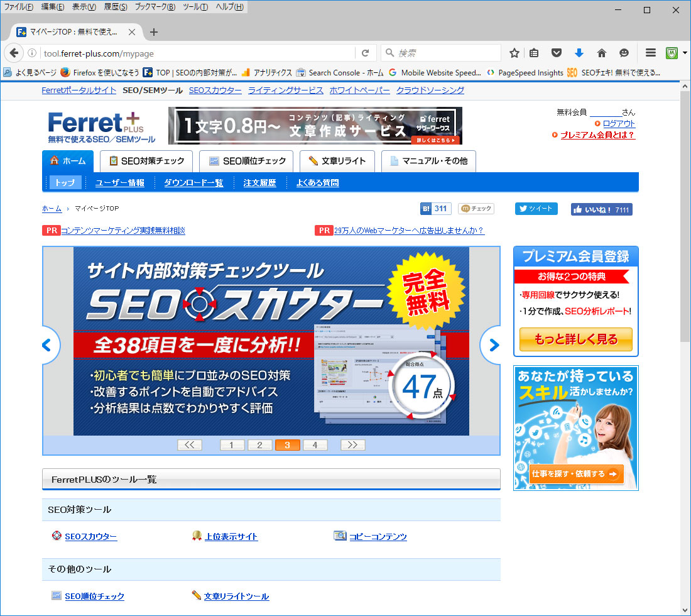
Task: Go back with the browser back arrow
Action: pos(14,53)
